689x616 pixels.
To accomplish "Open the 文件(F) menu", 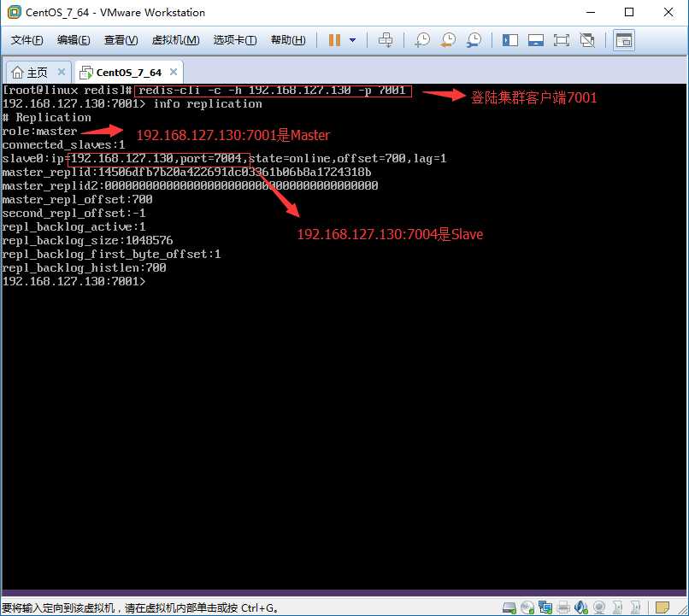I will coord(26,40).
